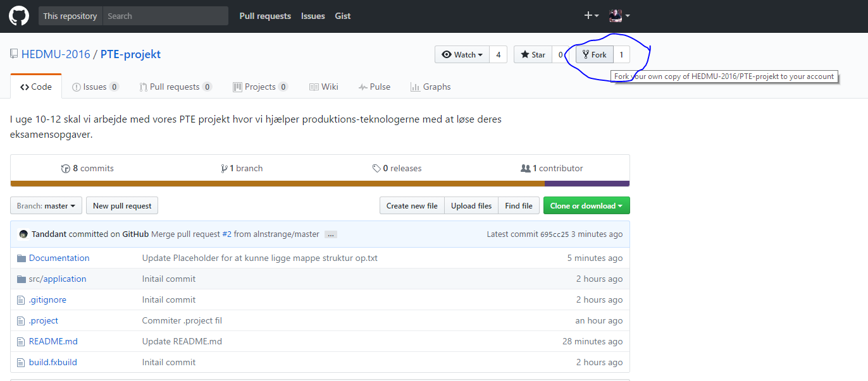Open Gist in top navigation
868x381 pixels.
(x=343, y=16)
